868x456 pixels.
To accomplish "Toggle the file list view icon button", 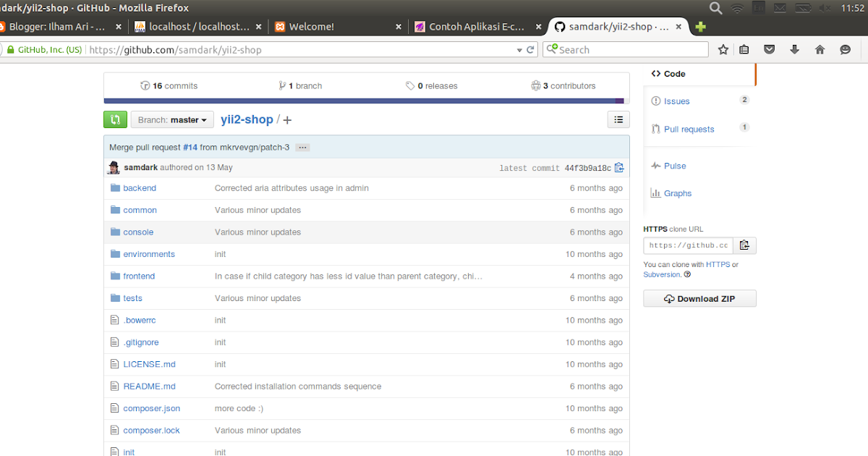I will [618, 120].
